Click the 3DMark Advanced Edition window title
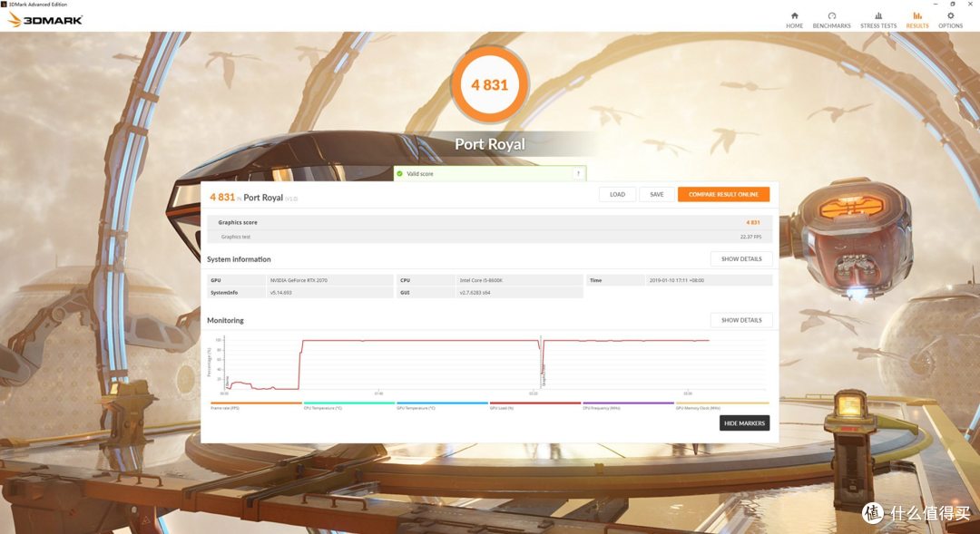 [37, 5]
